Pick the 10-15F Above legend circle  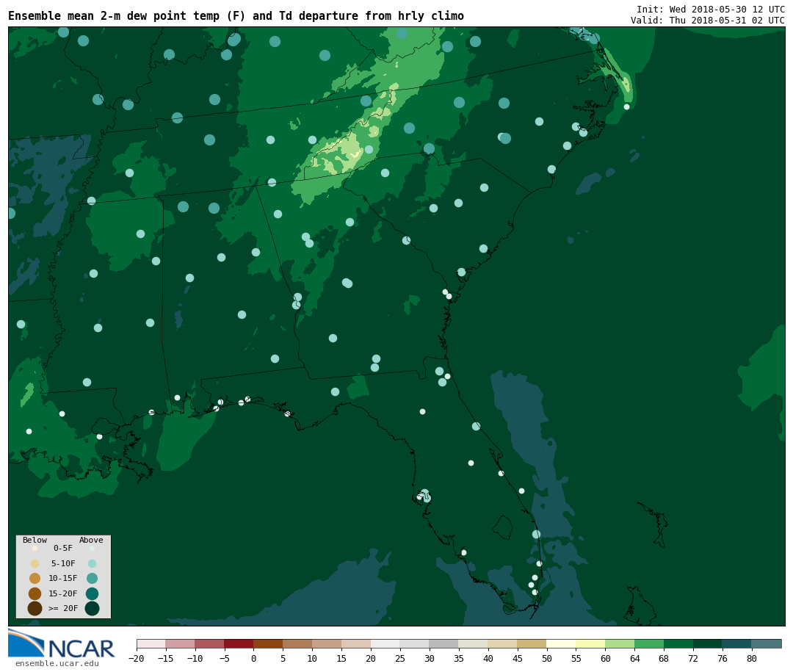pos(92,578)
